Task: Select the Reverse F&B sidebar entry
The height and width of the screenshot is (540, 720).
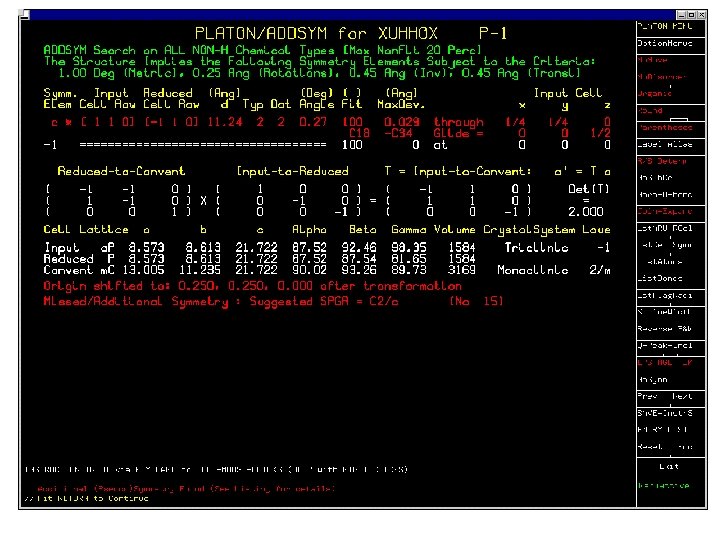Action: click(664, 329)
